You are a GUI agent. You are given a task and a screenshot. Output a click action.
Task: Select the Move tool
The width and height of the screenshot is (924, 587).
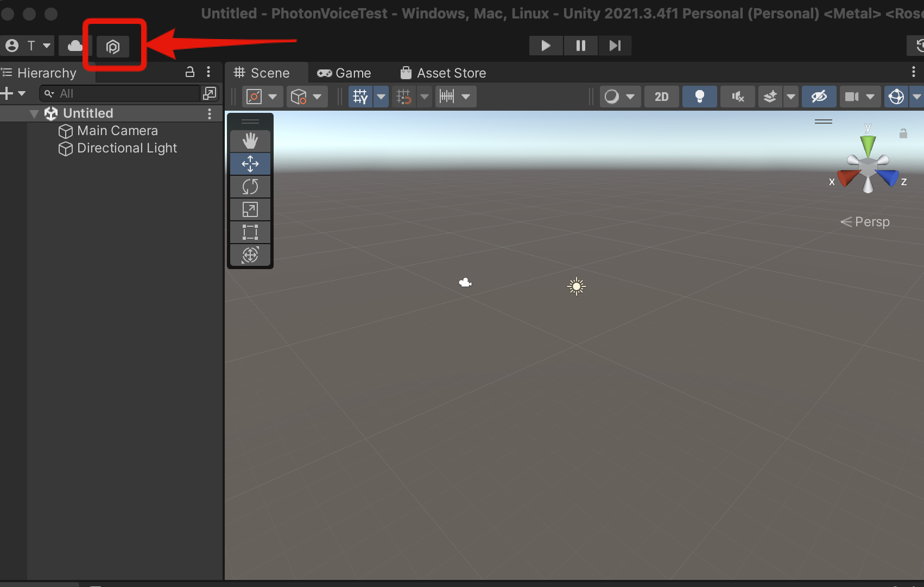250,163
